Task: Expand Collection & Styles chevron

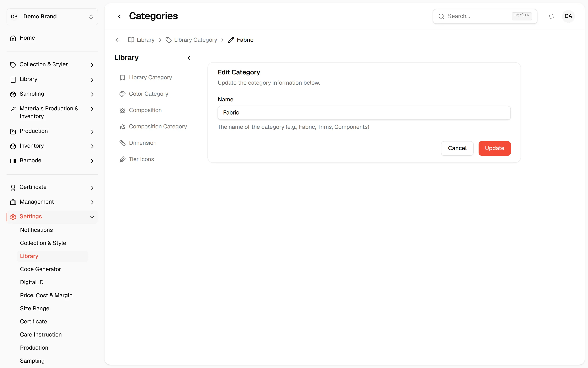Action: [x=92, y=65]
